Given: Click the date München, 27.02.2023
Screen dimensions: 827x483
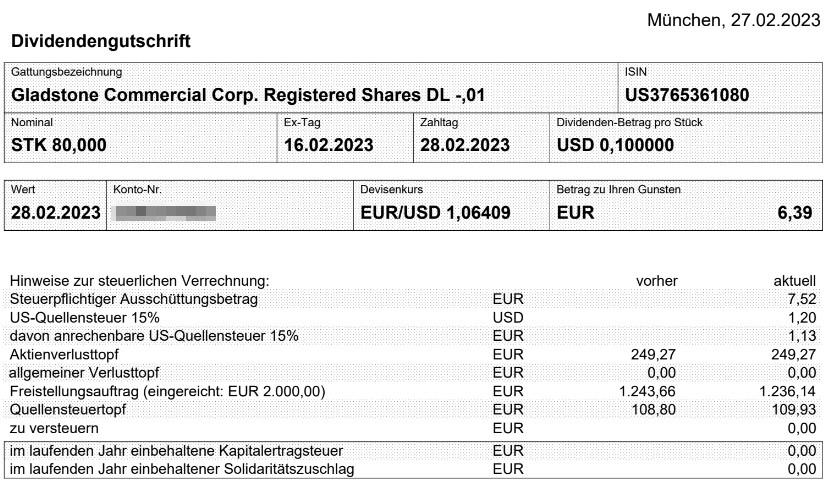Looking at the screenshot, I should pos(733,19).
